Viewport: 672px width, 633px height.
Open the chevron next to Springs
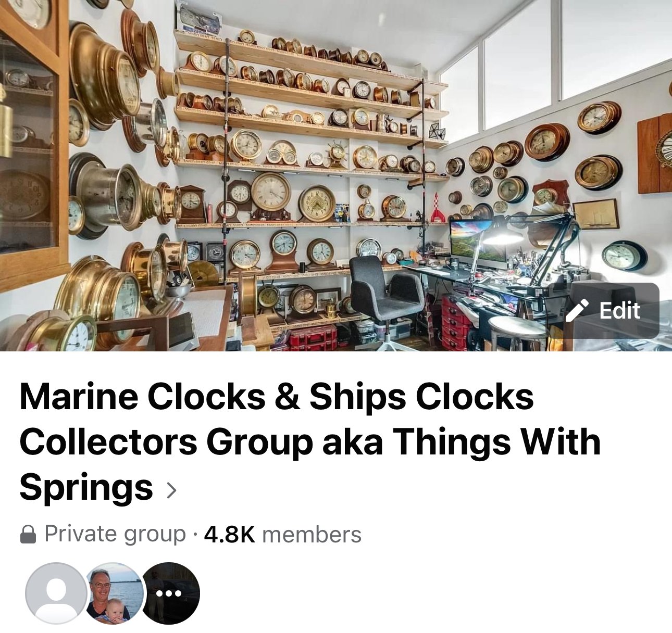tap(171, 490)
